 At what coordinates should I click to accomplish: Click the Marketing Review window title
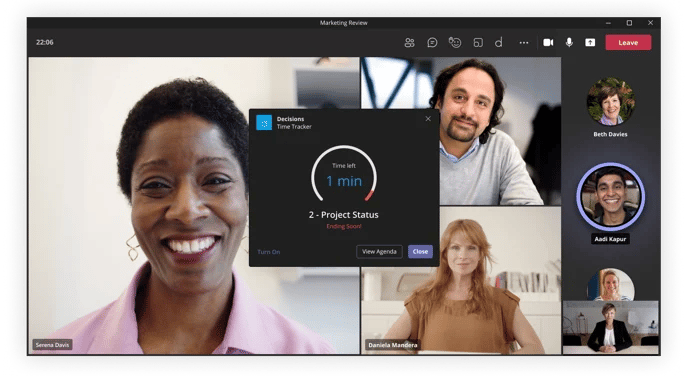coord(344,23)
